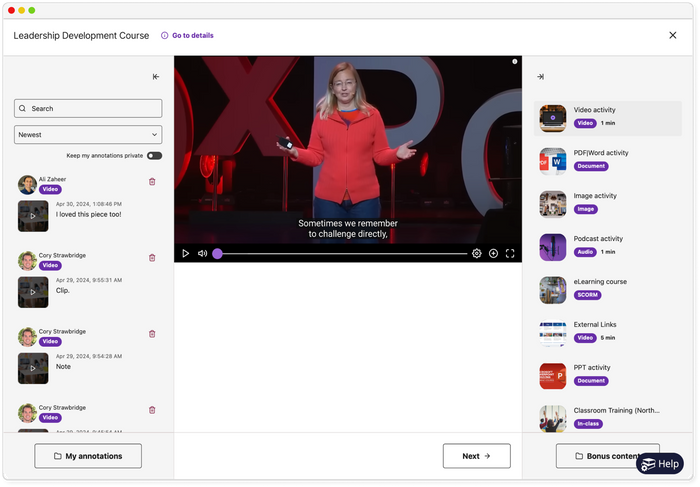Delete Cory Strawbridge's 'Clip.' annotation
This screenshot has height=487, width=700.
[x=152, y=258]
